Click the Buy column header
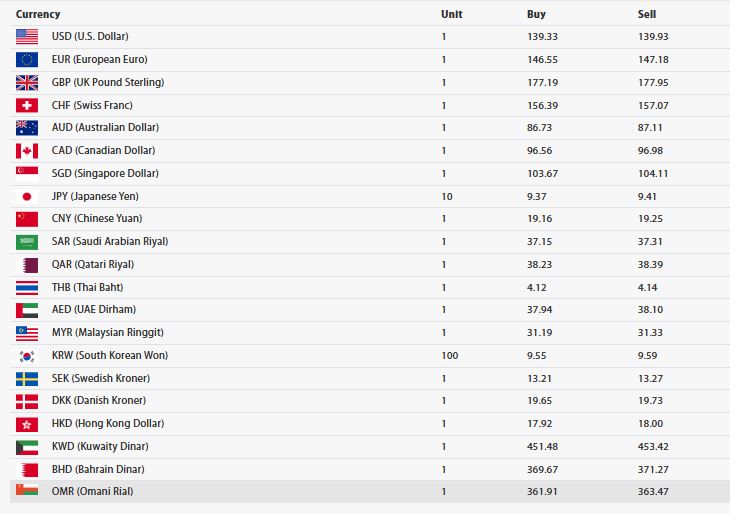 click(536, 14)
